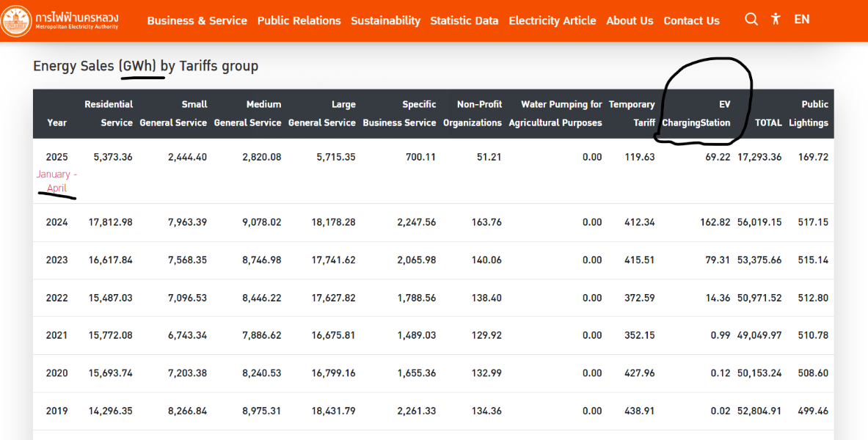Click large general value 18,431.79
The image size is (868, 440).
334,411
